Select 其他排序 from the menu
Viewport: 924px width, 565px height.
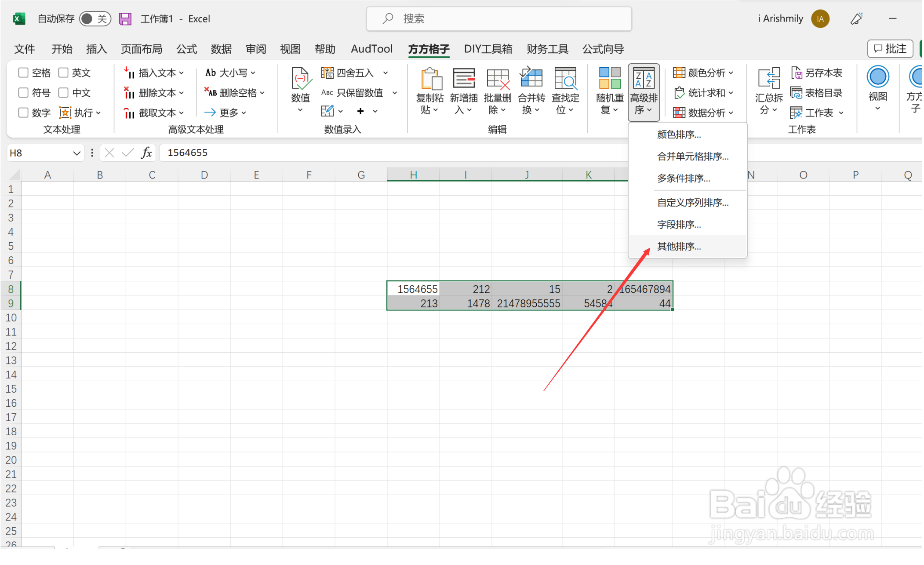(x=679, y=246)
